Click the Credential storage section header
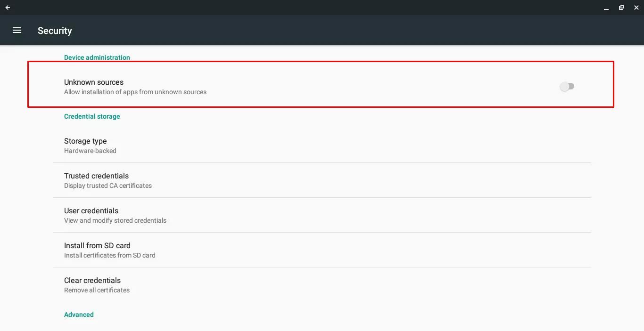The image size is (644, 331). [x=92, y=116]
